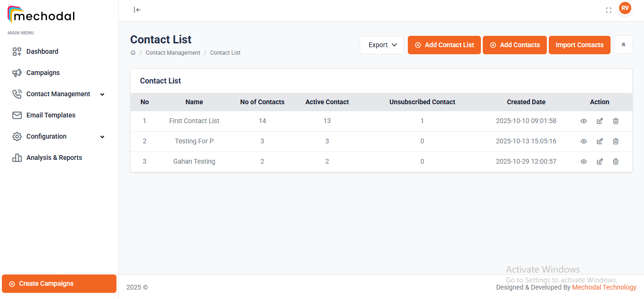Collapse the sidebar with arrow icon
This screenshot has height=299, width=644.
click(137, 9)
